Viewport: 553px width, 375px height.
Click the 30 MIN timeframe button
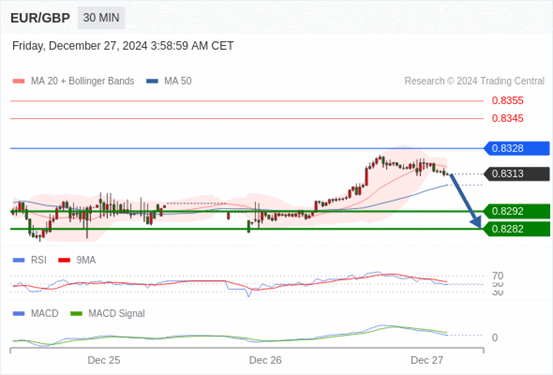(x=101, y=18)
